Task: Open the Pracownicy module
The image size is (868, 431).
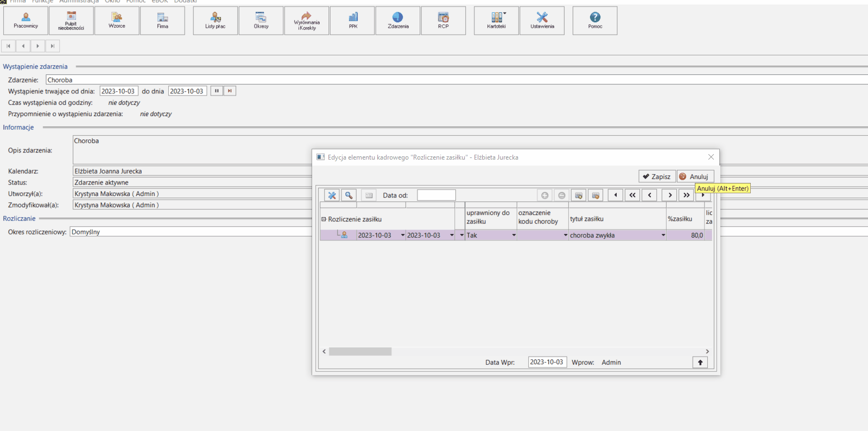Action: [x=26, y=21]
